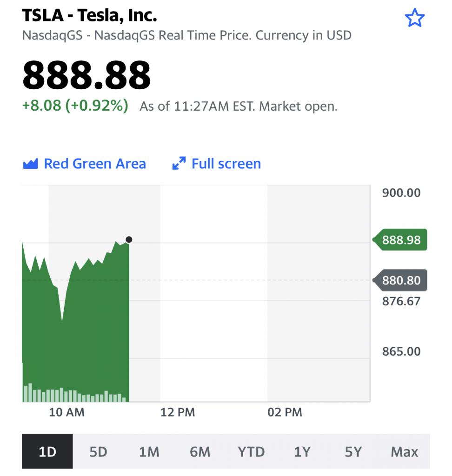
Task: Click the NasdaqGS Real Time Price subtitle
Action: [x=187, y=35]
